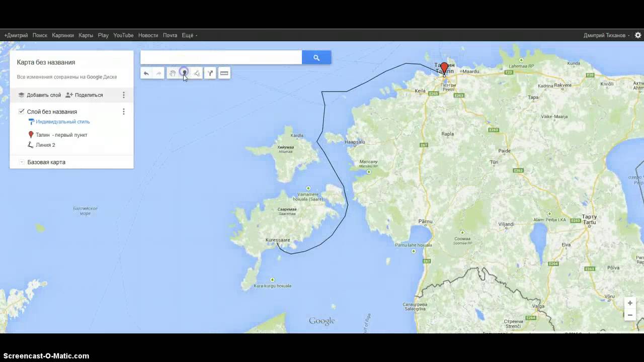
Task: Select the ruler measure distance tool
Action: (x=224, y=73)
